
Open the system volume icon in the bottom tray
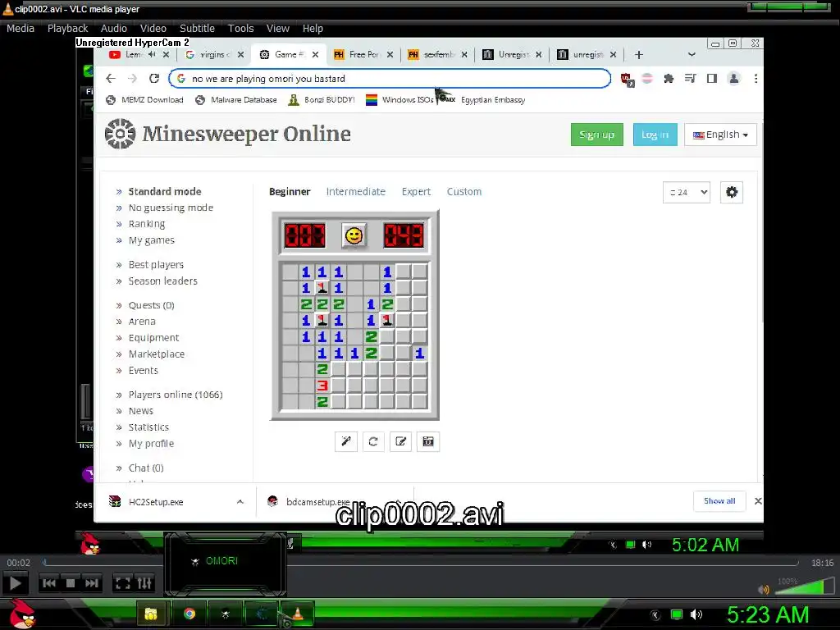pos(696,614)
